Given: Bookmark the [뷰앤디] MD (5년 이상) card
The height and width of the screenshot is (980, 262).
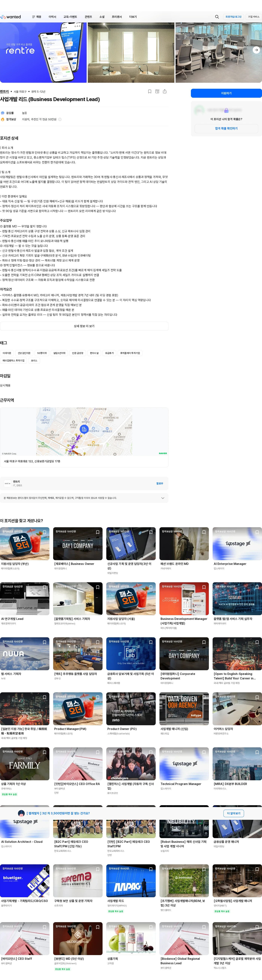Looking at the screenshot, I should (98, 927).
